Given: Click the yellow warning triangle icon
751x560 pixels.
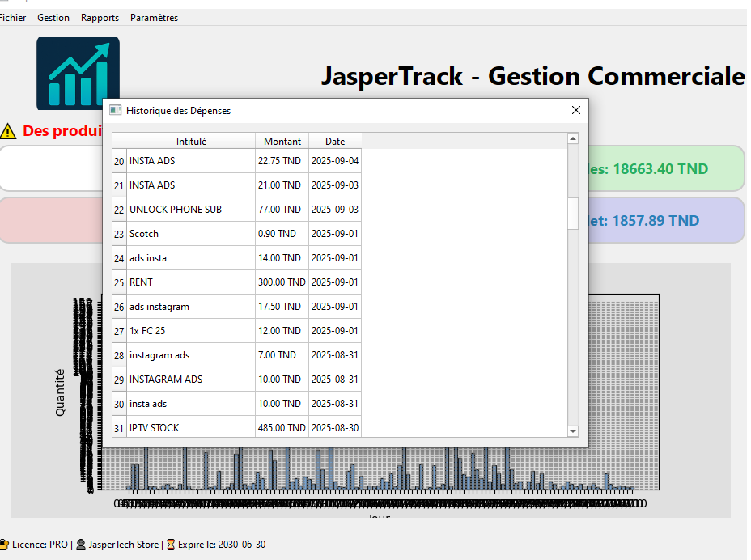Looking at the screenshot, I should pyautogui.click(x=8, y=131).
